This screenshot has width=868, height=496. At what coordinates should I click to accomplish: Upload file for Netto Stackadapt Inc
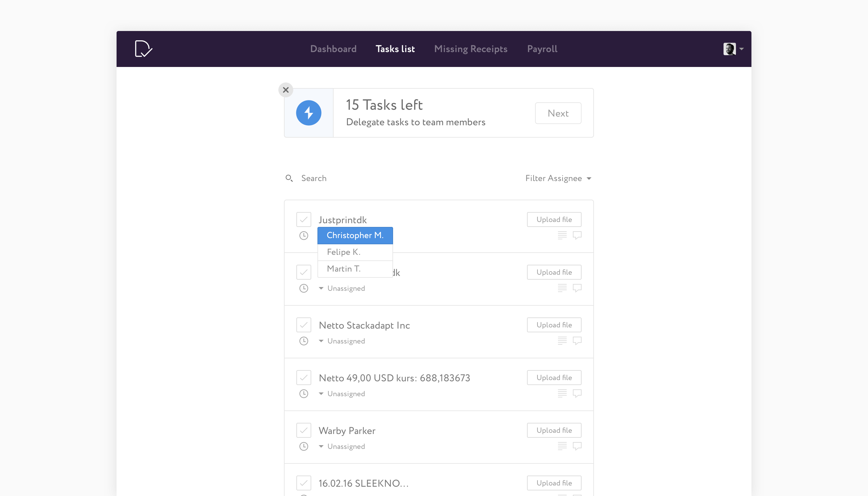coord(554,325)
